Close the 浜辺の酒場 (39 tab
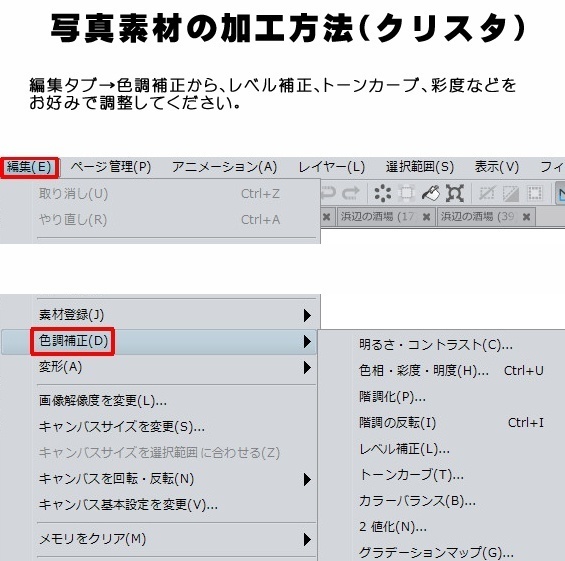Screen dimensions: 565x561 526,217
